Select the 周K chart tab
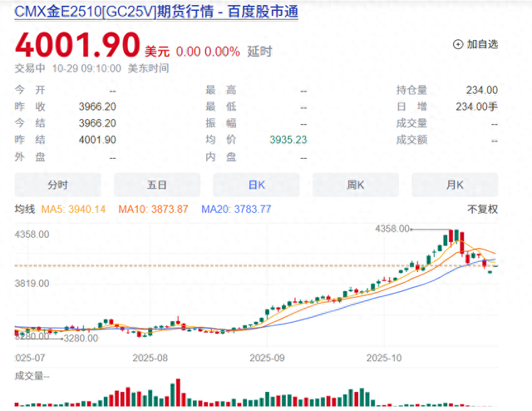This screenshot has width=532, height=411. tap(356, 185)
